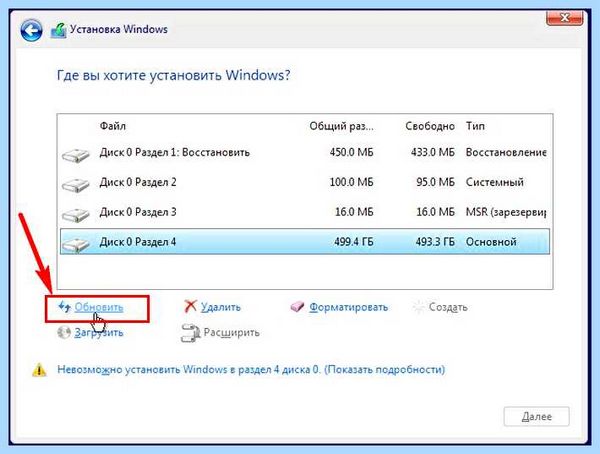Click the Восстановление type cell
600x454 pixels.
[x=506, y=152]
